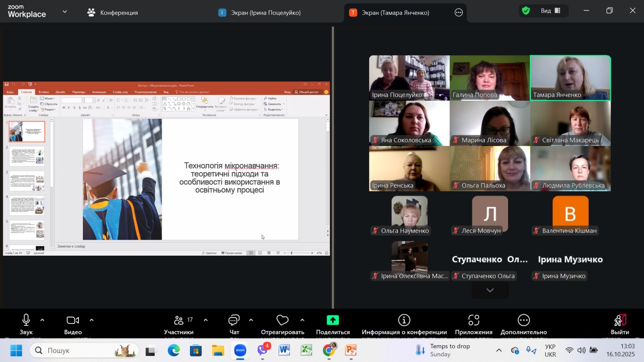Open the More options ellipsis in toolbar
Screen dimensions: 644x362
coord(523,325)
